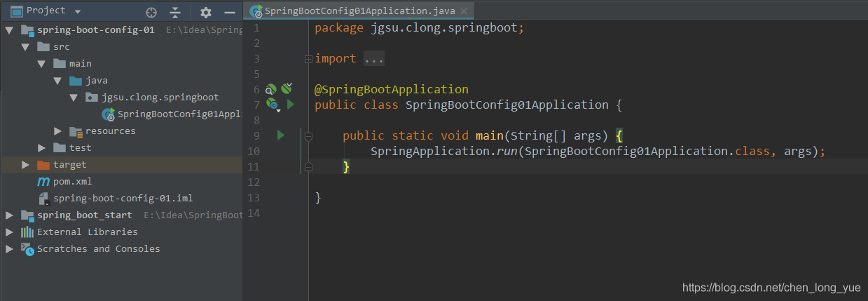868x301 pixels.
Task: Select spring_boot_start module row
Action: (x=121, y=215)
